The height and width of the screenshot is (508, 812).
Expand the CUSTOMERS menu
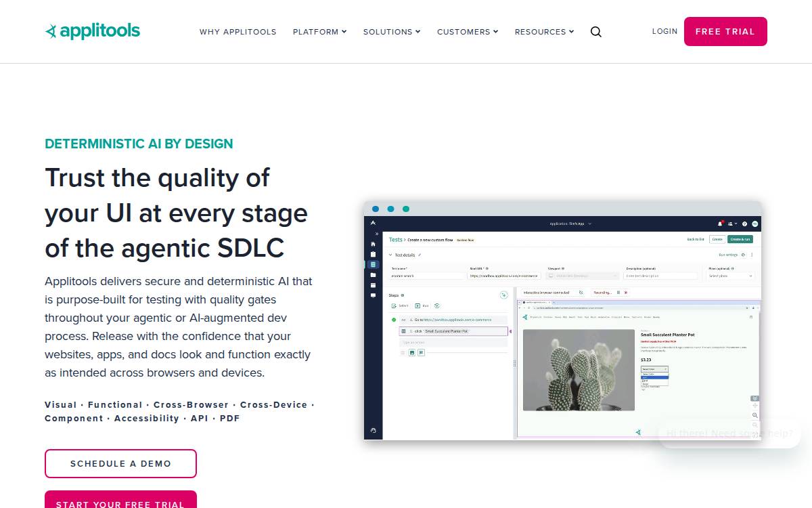point(468,32)
